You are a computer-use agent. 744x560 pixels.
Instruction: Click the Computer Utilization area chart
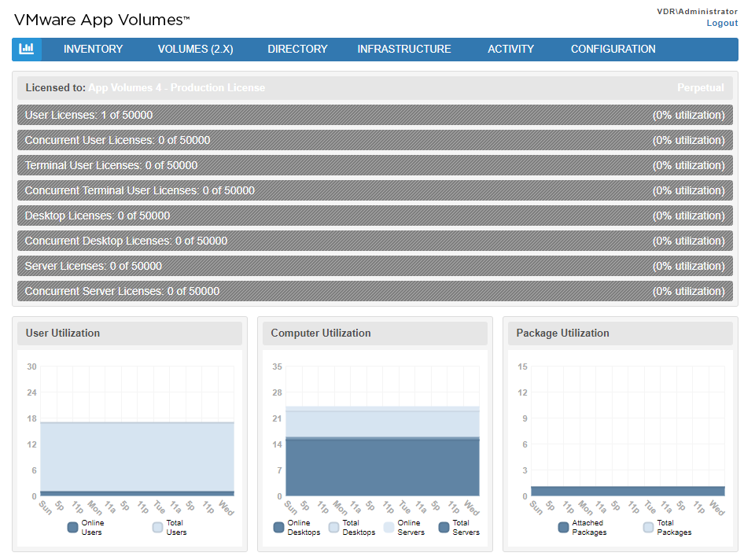tap(382, 431)
